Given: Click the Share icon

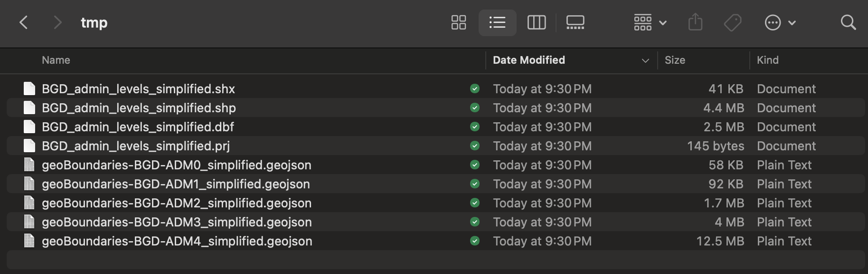Looking at the screenshot, I should (x=695, y=22).
